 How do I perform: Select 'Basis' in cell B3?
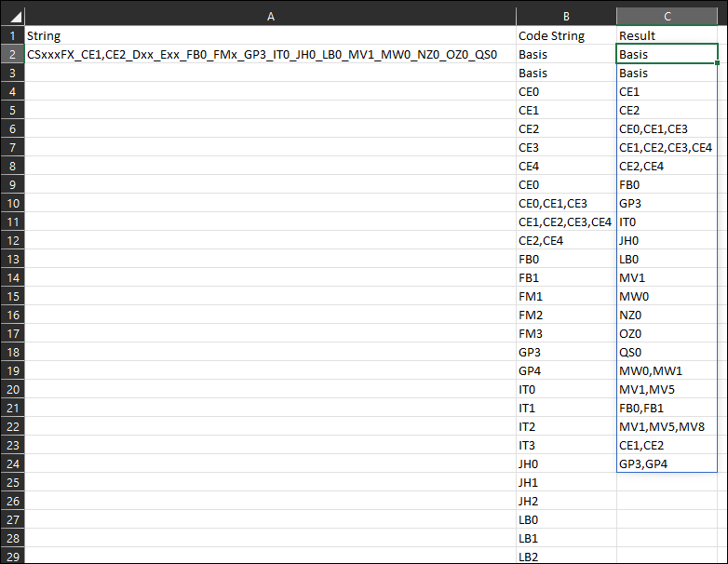(566, 73)
